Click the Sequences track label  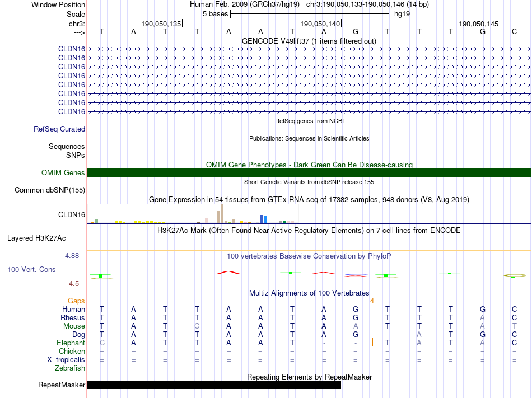67,147
